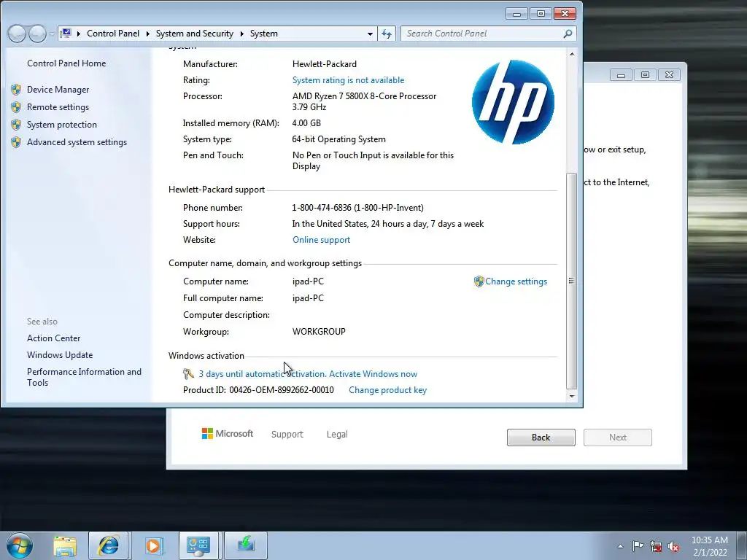Click Advanced system settings shield icon
The height and width of the screenshot is (560, 747).
pos(16,142)
